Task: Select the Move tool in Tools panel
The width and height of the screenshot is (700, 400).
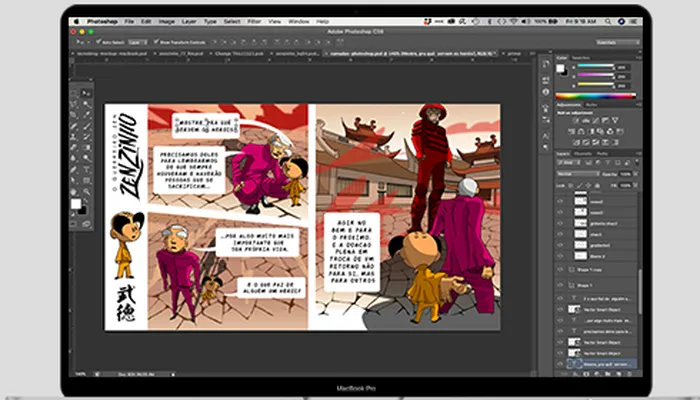Action: tap(86, 93)
